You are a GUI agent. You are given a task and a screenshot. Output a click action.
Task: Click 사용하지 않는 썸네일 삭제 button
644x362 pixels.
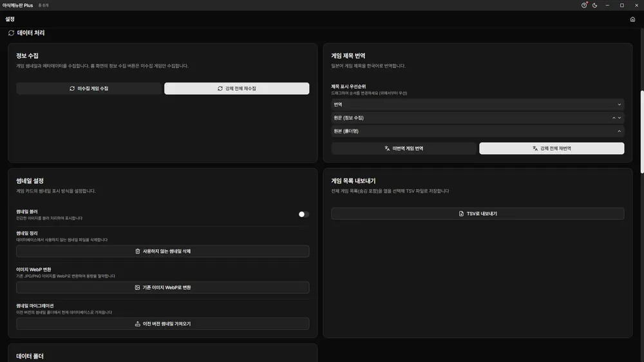pos(163,251)
